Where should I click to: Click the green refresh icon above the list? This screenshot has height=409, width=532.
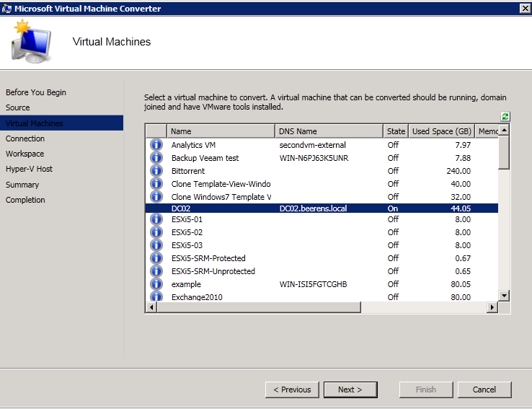point(505,117)
